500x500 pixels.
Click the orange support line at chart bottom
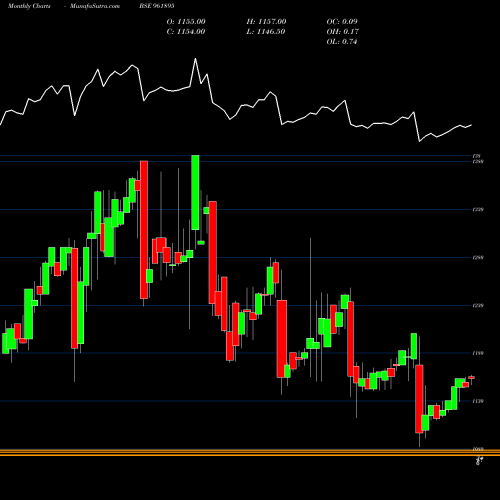coord(250,452)
